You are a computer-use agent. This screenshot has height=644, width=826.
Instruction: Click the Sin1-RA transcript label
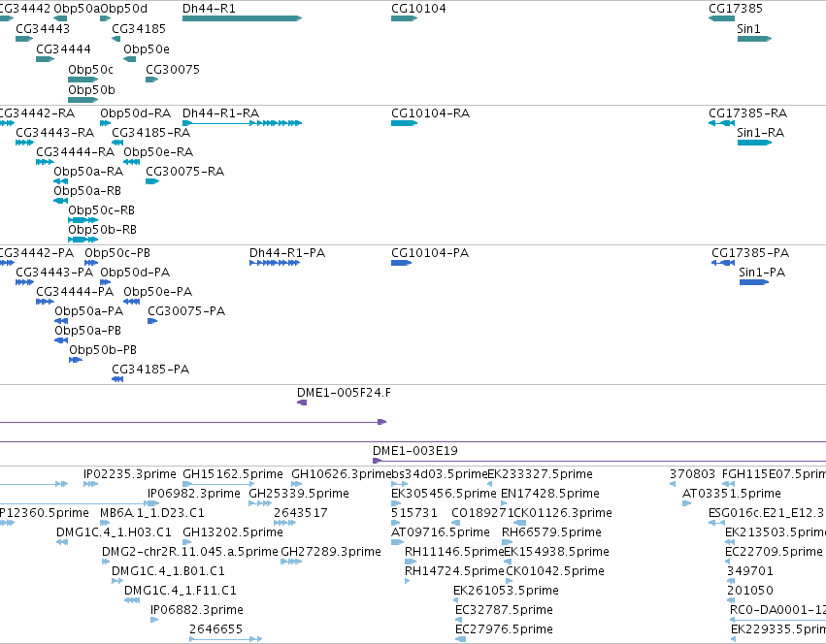point(761,133)
